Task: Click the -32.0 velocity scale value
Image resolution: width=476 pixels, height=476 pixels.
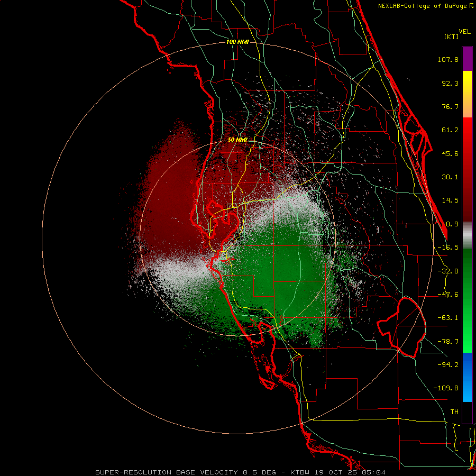Action: [x=448, y=271]
